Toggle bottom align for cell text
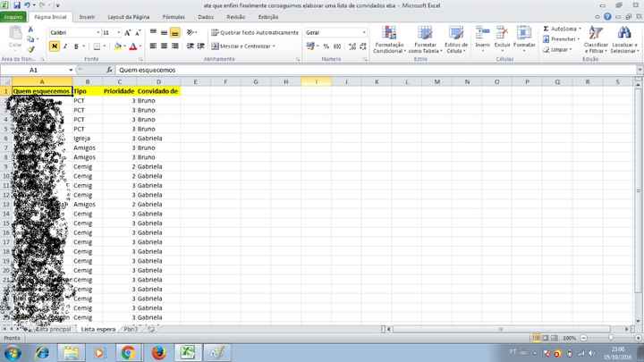Image resolution: width=644 pixels, height=362 pixels. coord(175,32)
